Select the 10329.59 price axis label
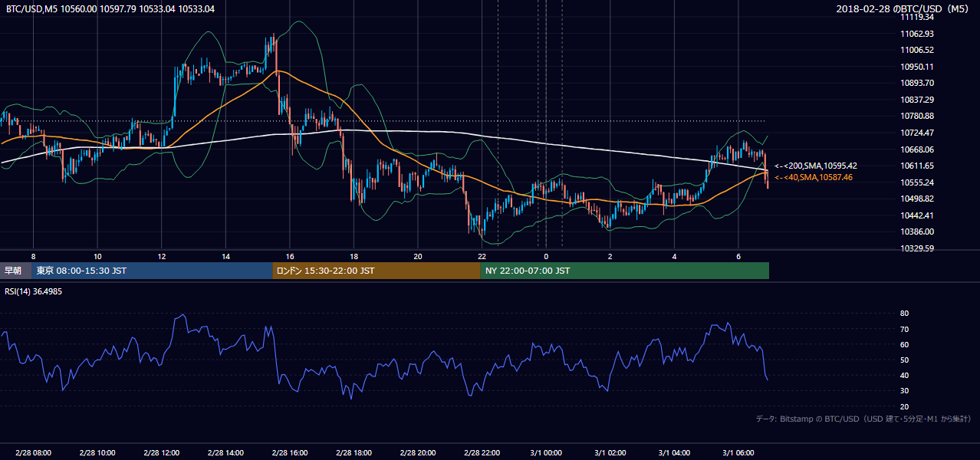The image size is (980, 460). (x=917, y=248)
